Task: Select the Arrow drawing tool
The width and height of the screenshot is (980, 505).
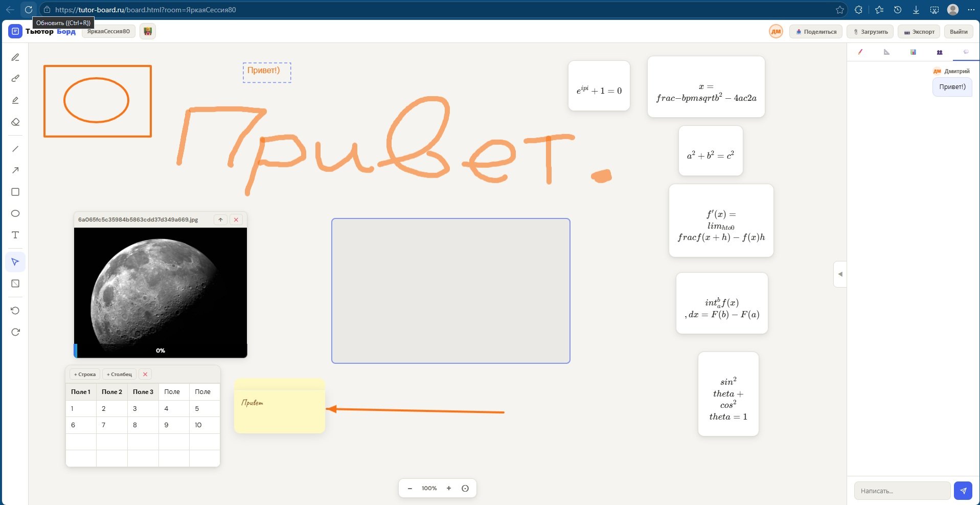Action: point(15,170)
